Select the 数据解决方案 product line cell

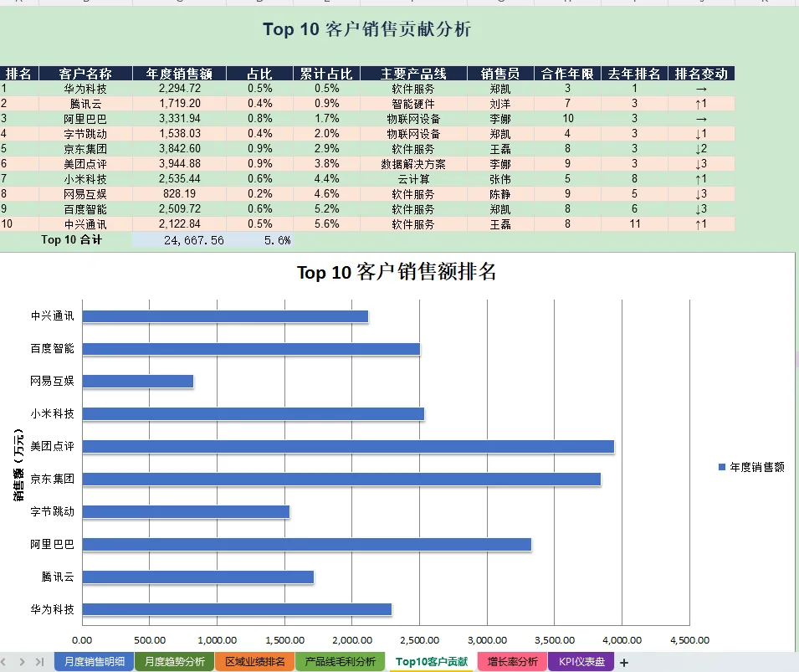414,164
